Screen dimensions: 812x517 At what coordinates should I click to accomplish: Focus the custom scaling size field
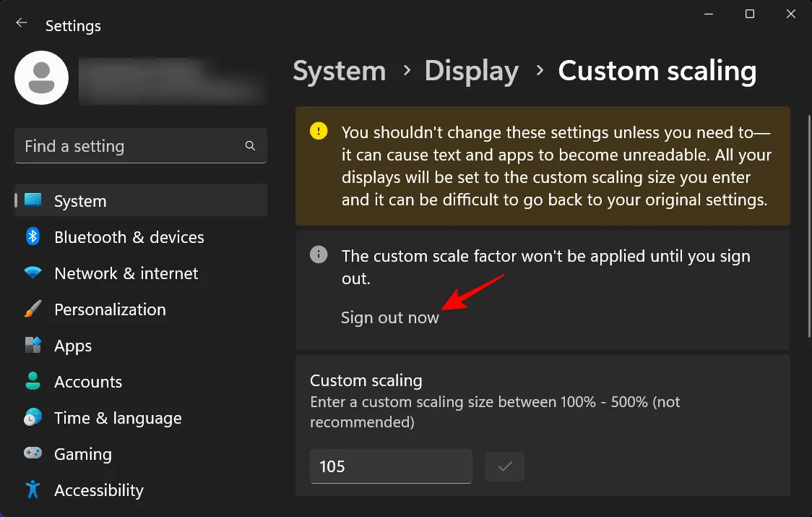point(390,466)
